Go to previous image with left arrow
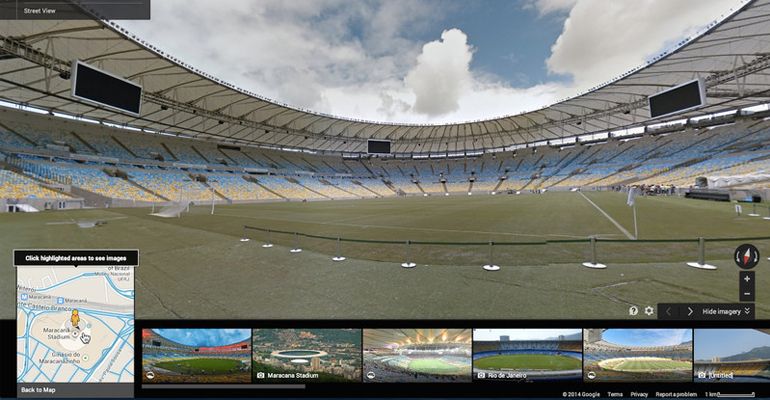The image size is (770, 400). (668, 311)
